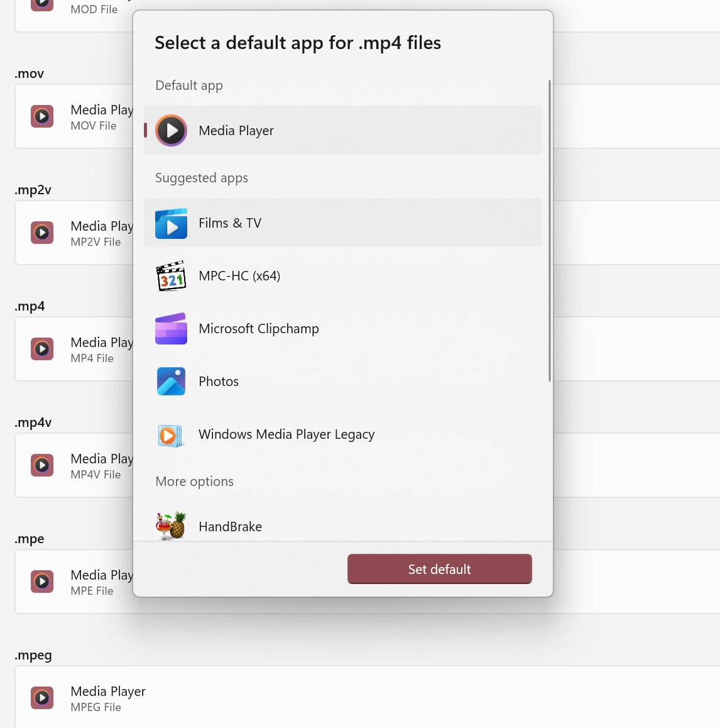Click the Films & TV app icon
Image resolution: width=720 pixels, height=728 pixels.
[x=171, y=223]
